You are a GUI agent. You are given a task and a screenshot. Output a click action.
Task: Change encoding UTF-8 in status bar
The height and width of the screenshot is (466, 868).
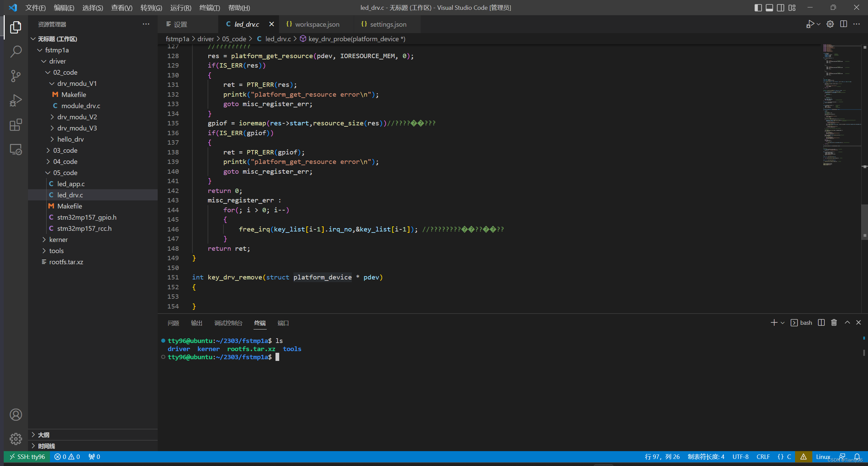[740, 457]
